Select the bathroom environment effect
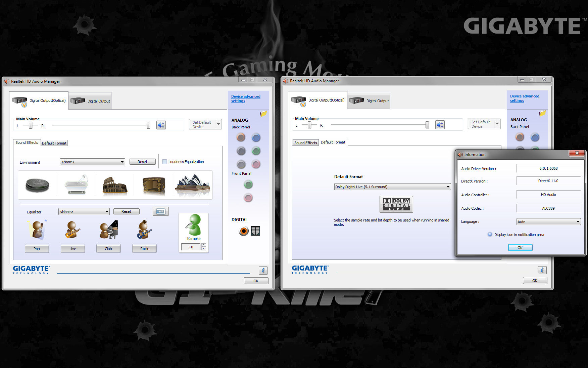The image size is (588, 368). [x=76, y=185]
